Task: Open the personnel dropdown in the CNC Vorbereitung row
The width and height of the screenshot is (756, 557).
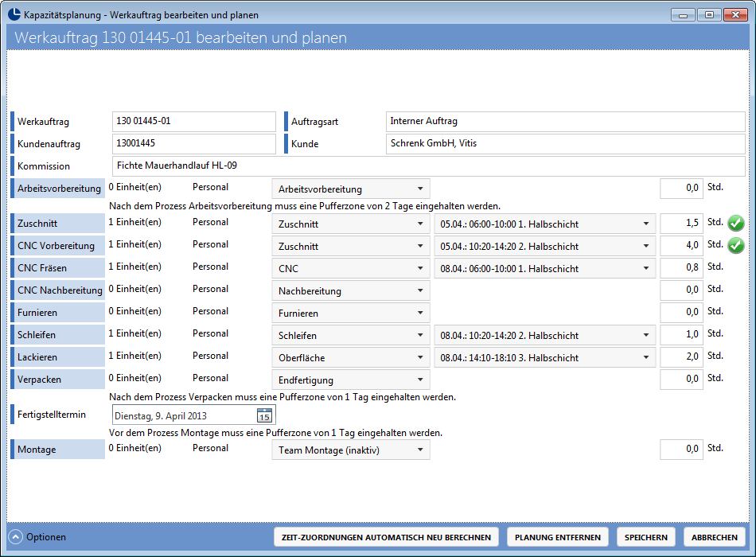Action: point(350,246)
